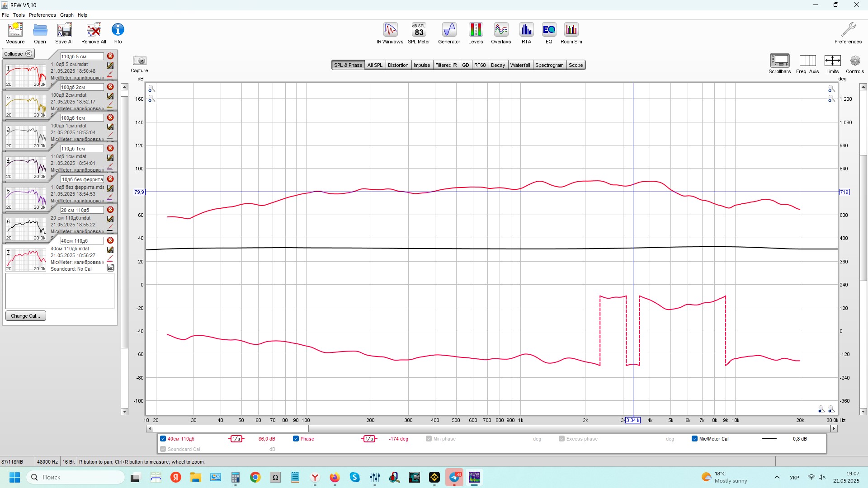This screenshot has height=488, width=868.
Task: Collapse the measurements side panel
Action: coord(18,54)
